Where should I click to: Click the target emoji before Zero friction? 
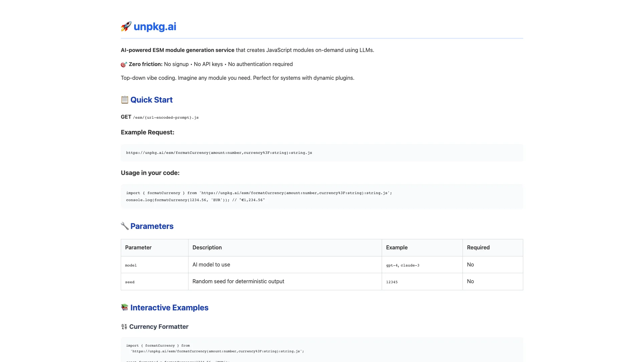coord(124,64)
